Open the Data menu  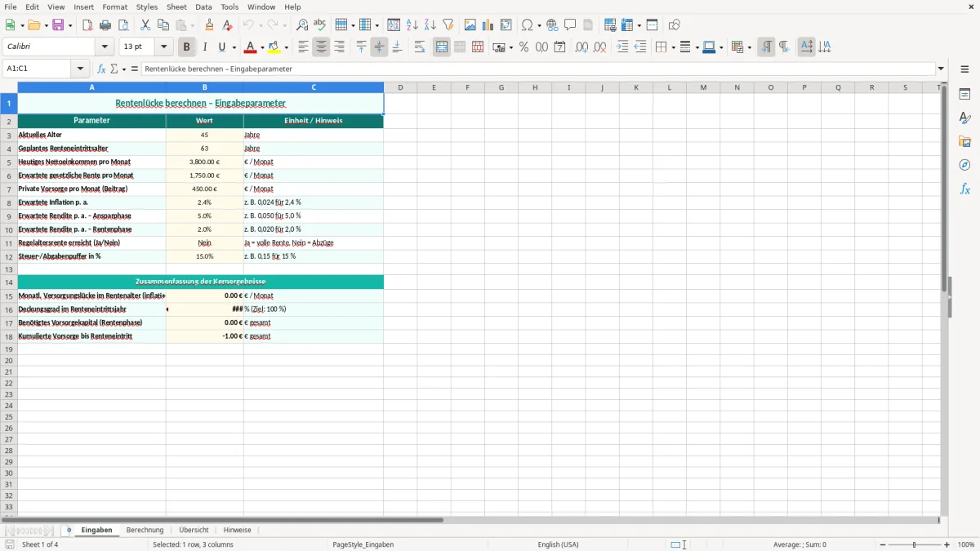[x=203, y=7]
